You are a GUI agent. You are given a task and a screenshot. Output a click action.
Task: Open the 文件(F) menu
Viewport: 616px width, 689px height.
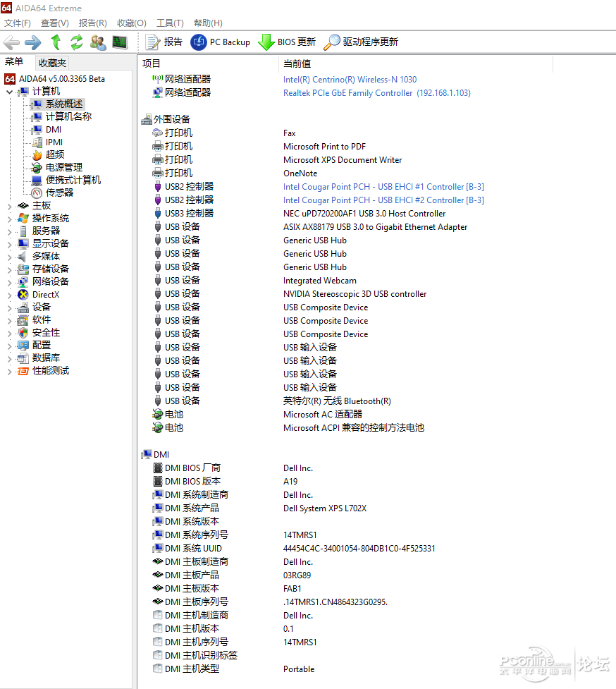18,23
